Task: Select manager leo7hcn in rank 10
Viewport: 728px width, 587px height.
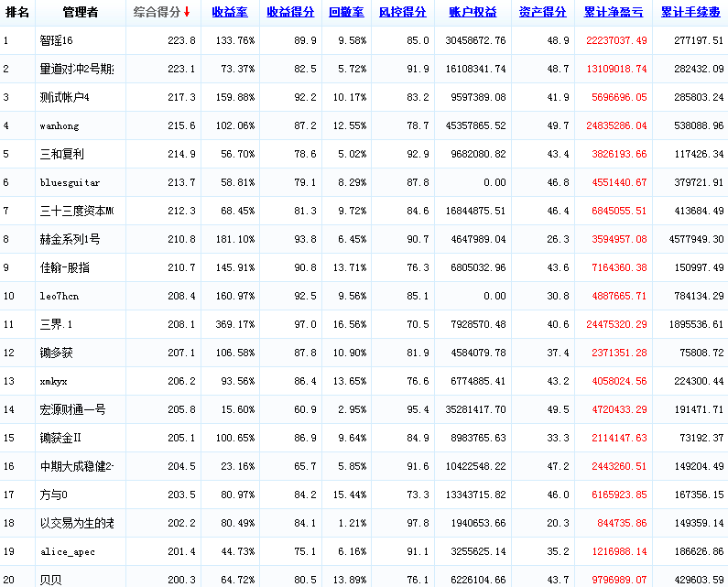Action: click(60, 297)
